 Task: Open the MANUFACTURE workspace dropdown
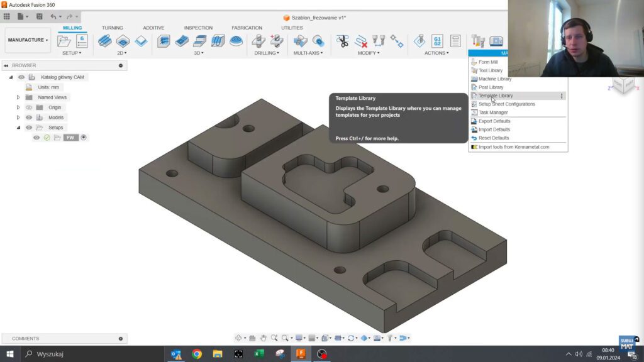coord(28,40)
